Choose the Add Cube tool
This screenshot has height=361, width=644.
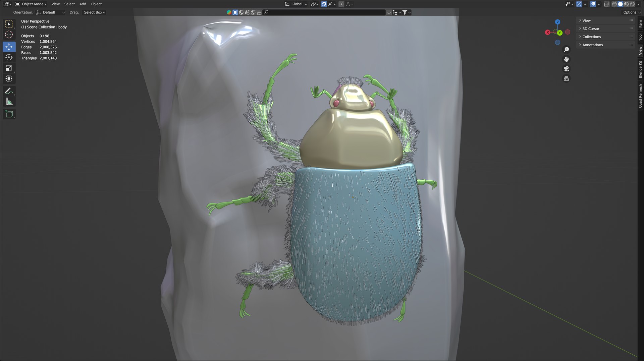click(9, 114)
